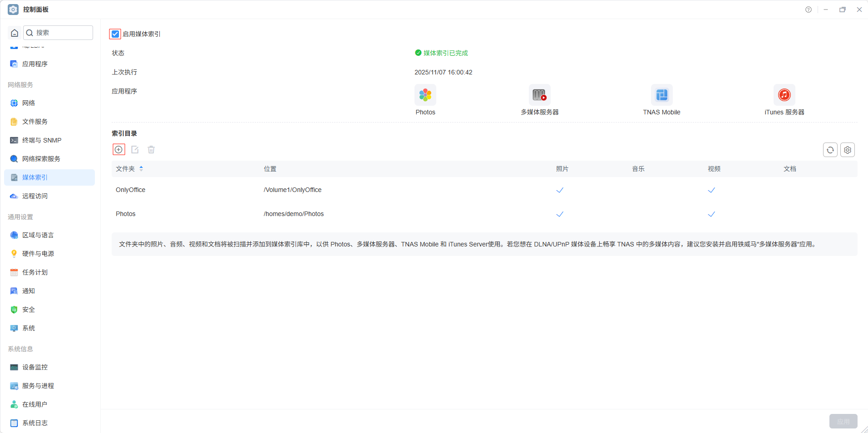Select the OnlyOffice folder row
This screenshot has width=868, height=433.
tap(484, 190)
